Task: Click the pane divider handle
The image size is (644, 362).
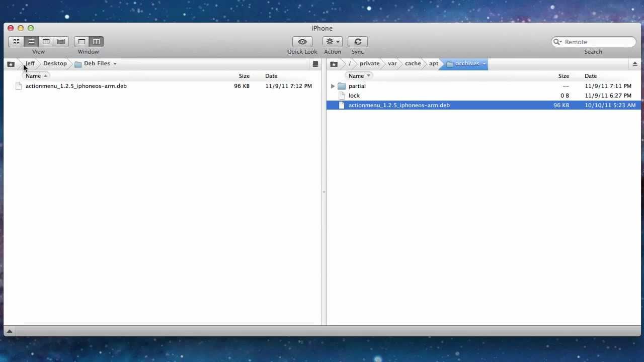Action: 324,192
